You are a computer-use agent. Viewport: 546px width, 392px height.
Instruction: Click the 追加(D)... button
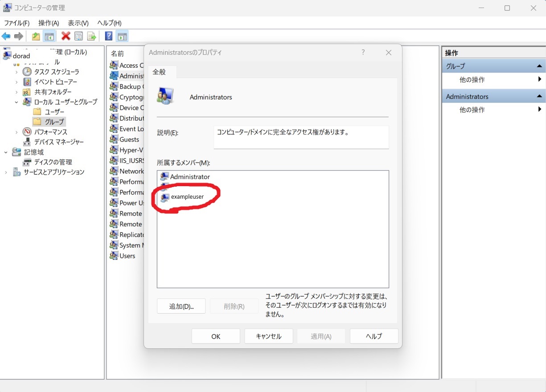tap(181, 306)
